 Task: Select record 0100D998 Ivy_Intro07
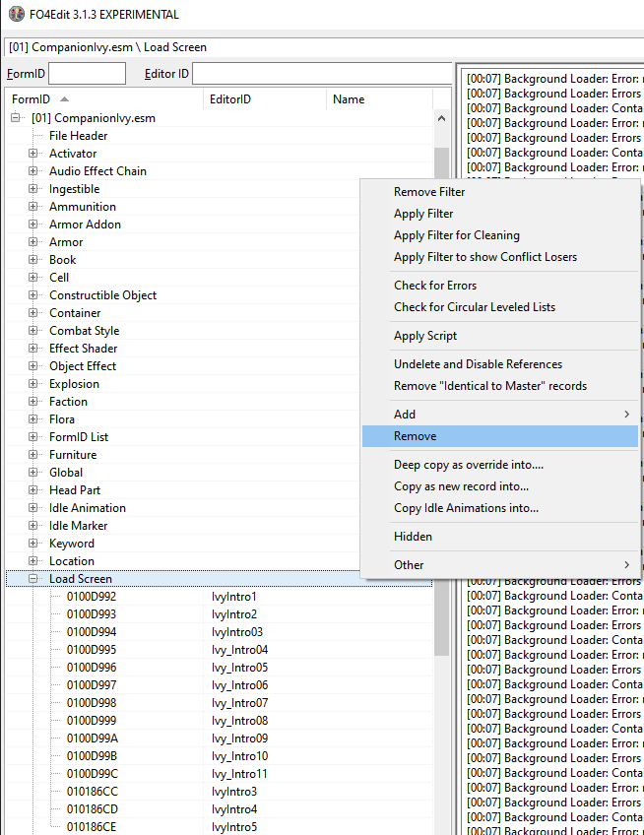(219, 703)
